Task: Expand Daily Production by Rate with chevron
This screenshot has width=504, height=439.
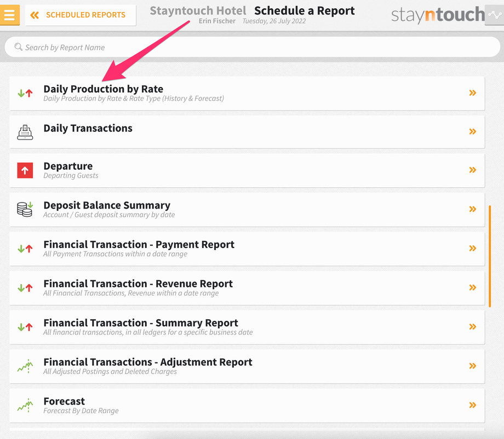Action: [x=472, y=93]
